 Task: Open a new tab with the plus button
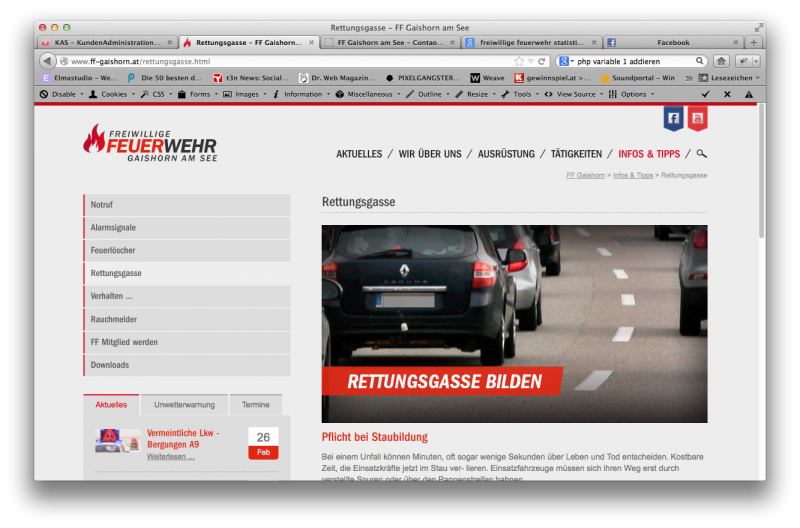(754, 42)
